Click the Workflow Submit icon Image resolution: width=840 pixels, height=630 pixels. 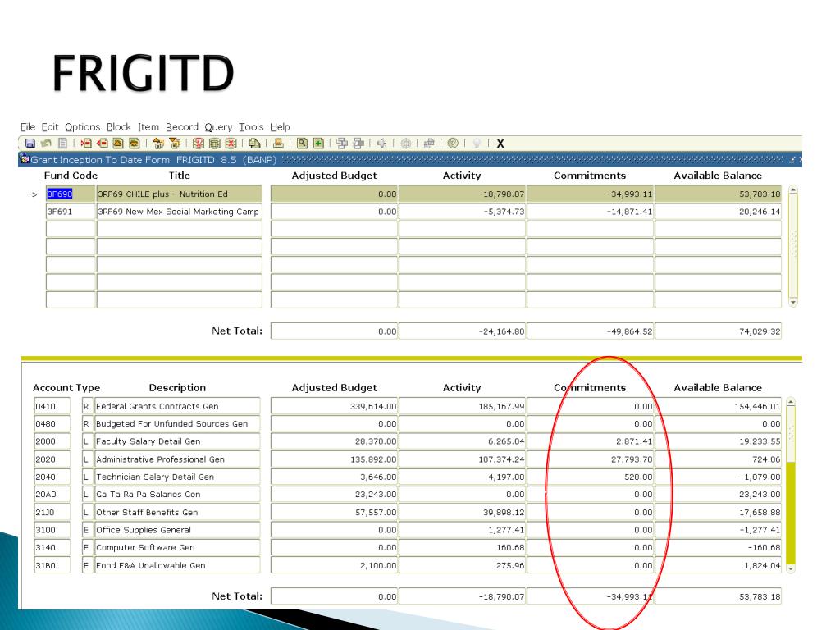(342, 143)
